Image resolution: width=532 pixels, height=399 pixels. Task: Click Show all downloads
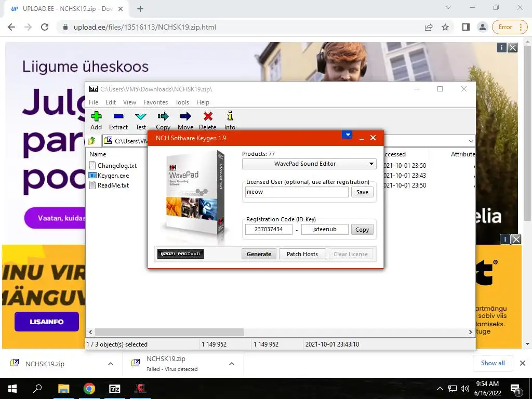pos(493,363)
